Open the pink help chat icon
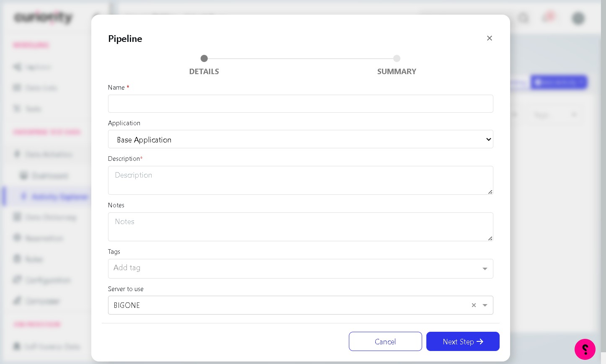The image size is (606, 364). coord(585,349)
